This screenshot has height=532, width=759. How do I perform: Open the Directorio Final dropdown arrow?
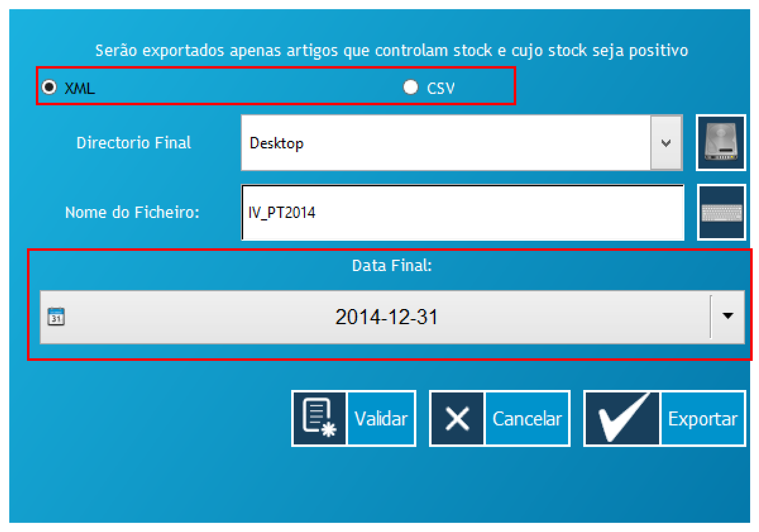[666, 143]
